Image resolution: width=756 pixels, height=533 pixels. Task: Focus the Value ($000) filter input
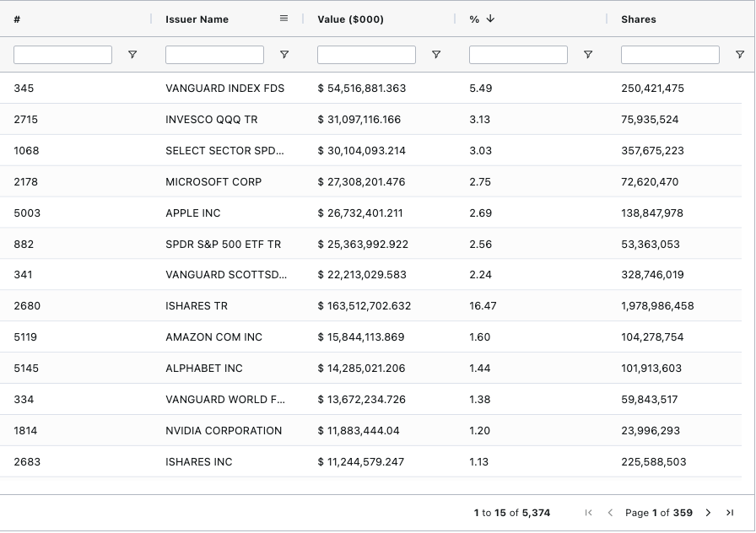366,55
